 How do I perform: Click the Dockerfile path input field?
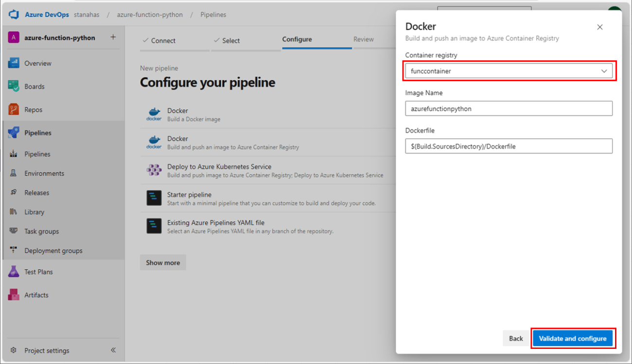click(509, 146)
